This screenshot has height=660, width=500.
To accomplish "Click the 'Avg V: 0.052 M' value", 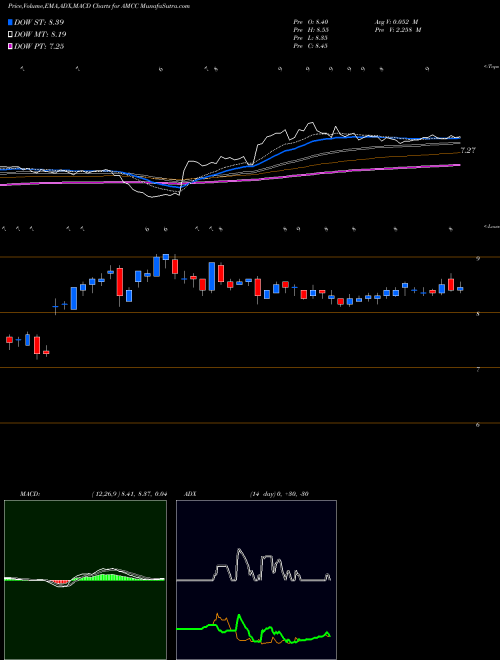I will click(396, 22).
